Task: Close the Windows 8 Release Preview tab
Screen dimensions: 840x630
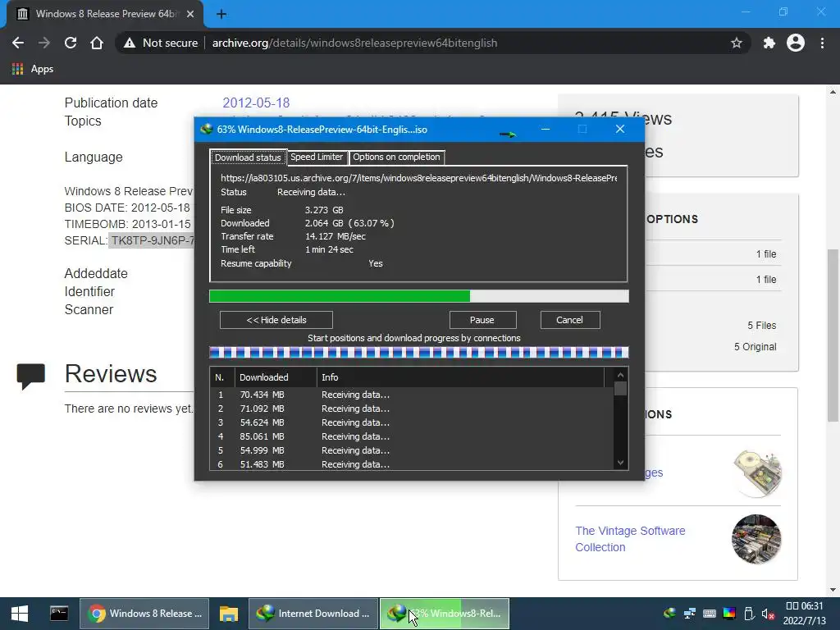Action: pyautogui.click(x=190, y=14)
